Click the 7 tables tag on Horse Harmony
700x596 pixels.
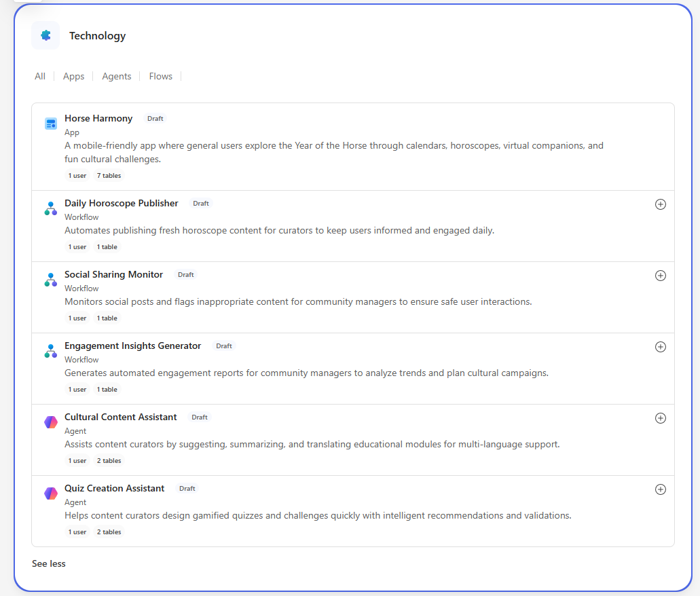(x=109, y=175)
